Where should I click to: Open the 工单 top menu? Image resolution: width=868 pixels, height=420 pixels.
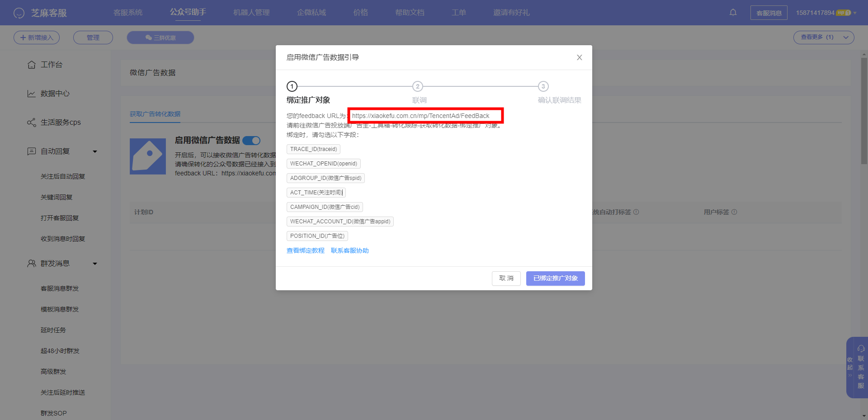coord(459,13)
